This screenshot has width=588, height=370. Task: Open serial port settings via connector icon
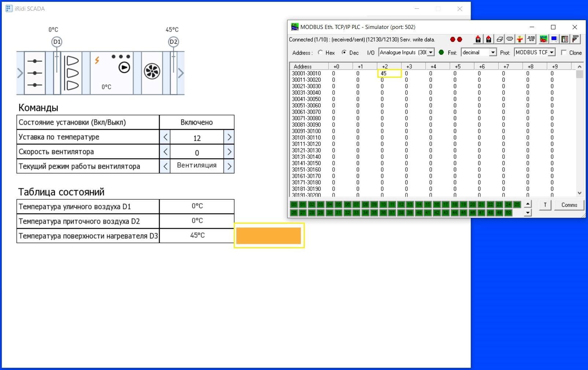[x=510, y=39]
